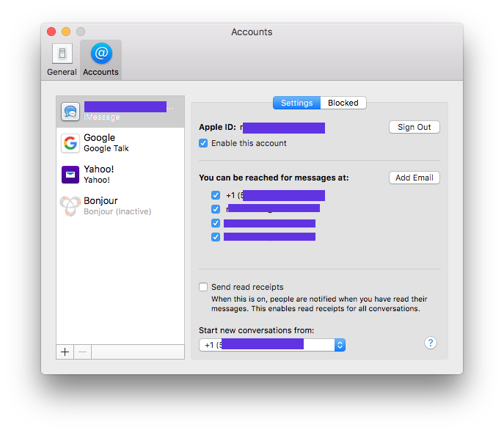Enable Send read receipts
Screen dimensions: 504x433
pyautogui.click(x=203, y=287)
